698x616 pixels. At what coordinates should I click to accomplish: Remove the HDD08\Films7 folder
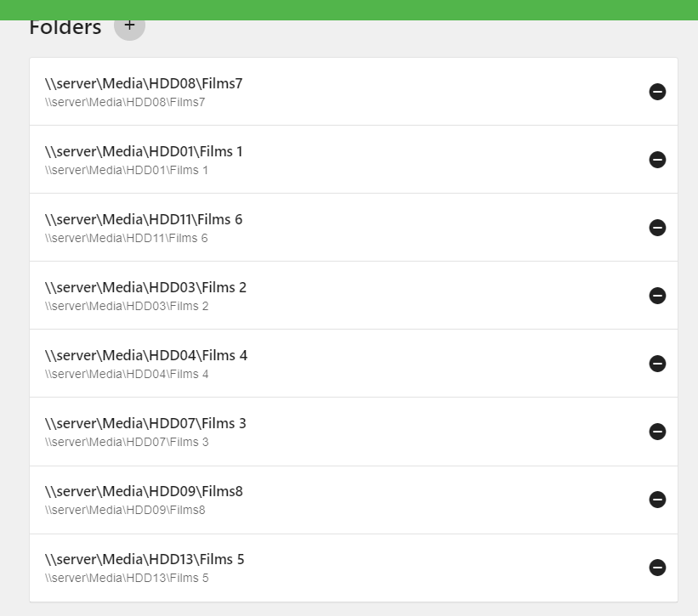(x=657, y=92)
